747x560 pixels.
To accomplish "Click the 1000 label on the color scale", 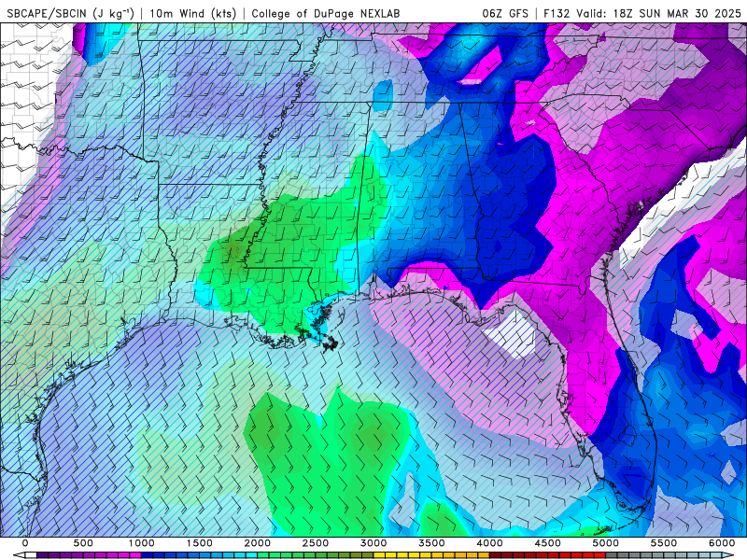I will click(142, 543).
